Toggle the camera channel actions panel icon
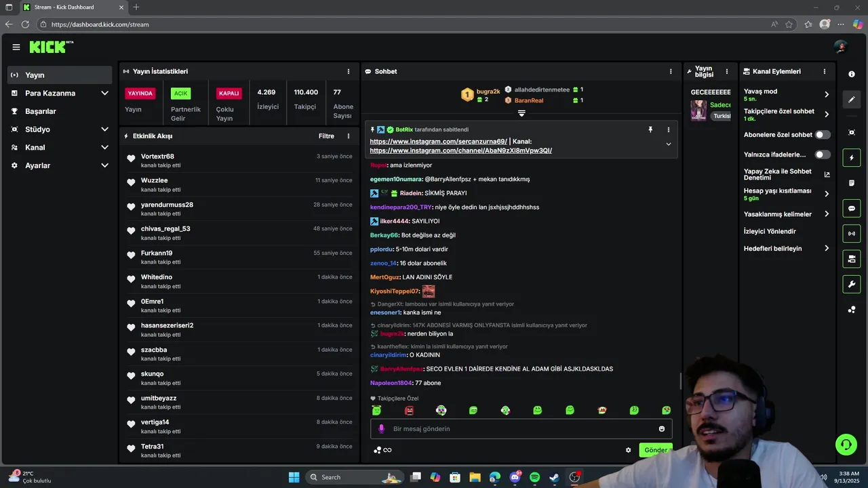Image resolution: width=868 pixels, height=488 pixels. pyautogui.click(x=852, y=259)
